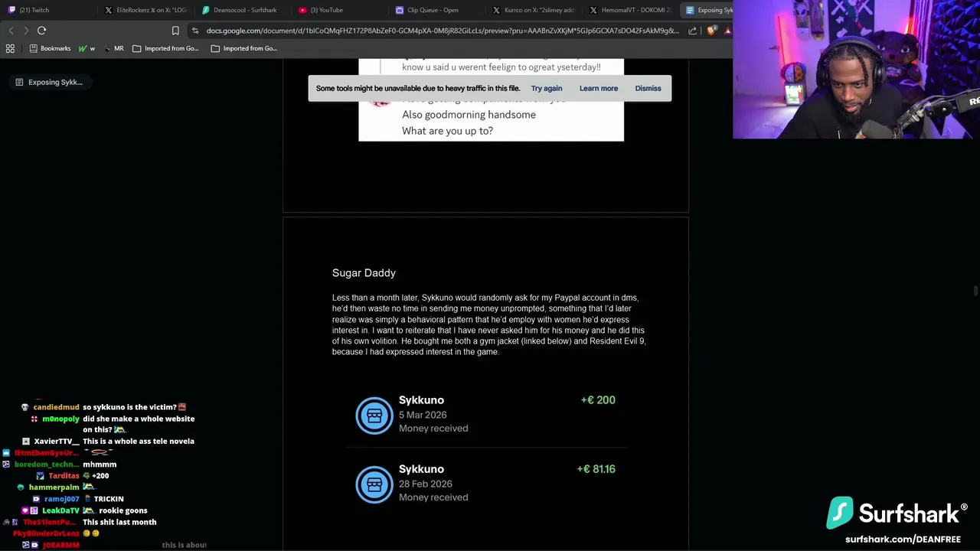Image resolution: width=980 pixels, height=551 pixels.
Task: Click the Sykkuno 28 Feb 2026 payment icon
Action: pyautogui.click(x=374, y=484)
